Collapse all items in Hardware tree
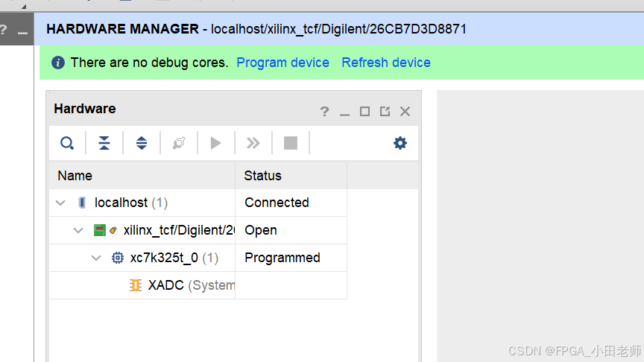Viewport: 644px width, 362px height. click(104, 143)
